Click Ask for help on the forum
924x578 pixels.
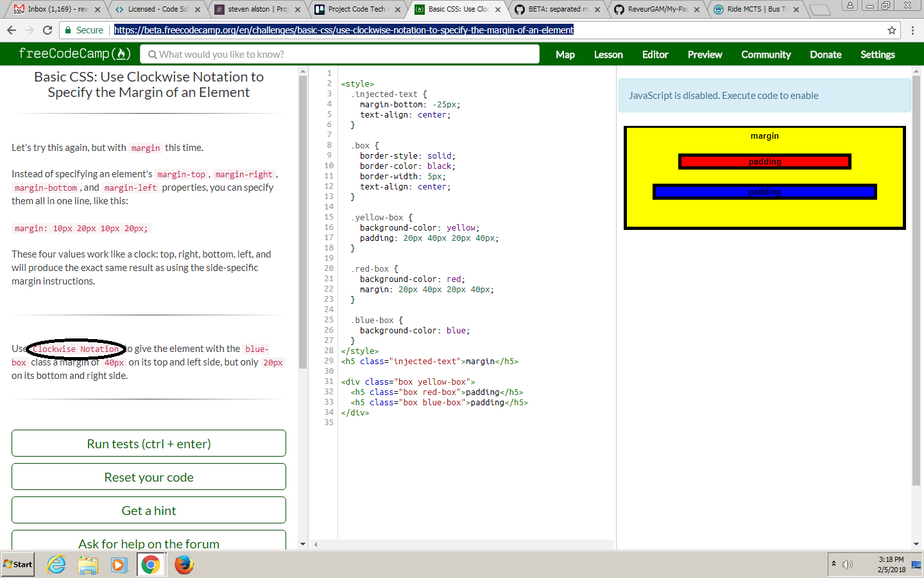(x=149, y=541)
